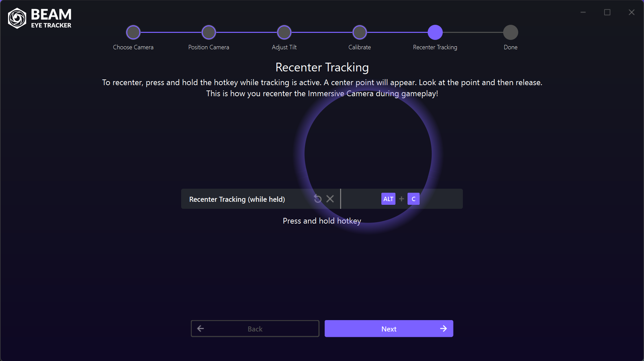Open the Calibrate step circle

[360, 32]
